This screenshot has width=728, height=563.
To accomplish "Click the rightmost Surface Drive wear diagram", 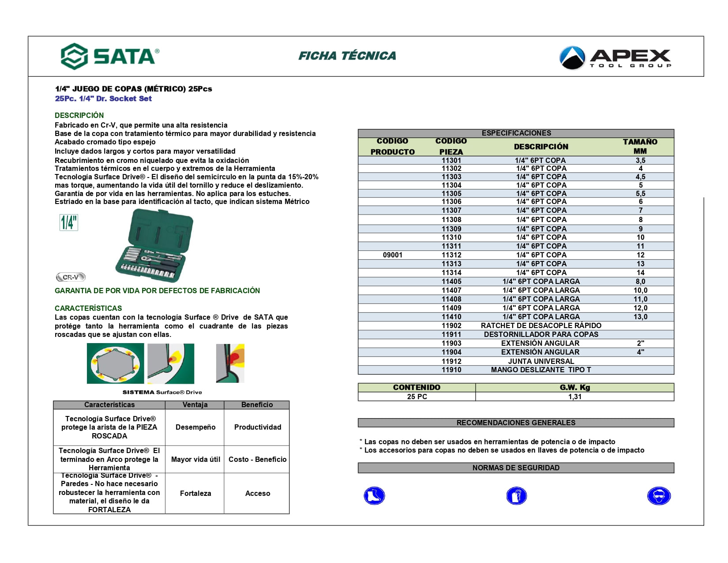I will pyautogui.click(x=230, y=363).
